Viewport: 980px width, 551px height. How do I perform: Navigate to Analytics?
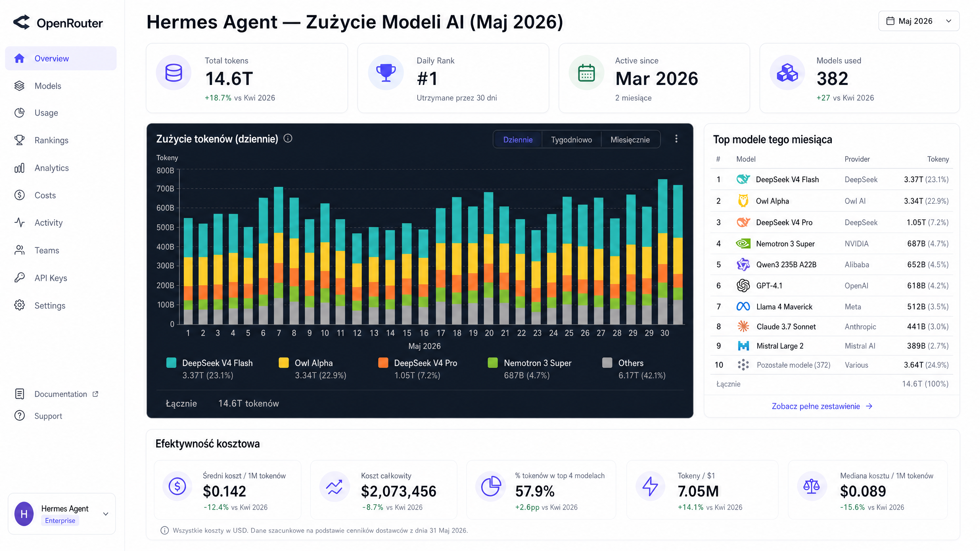point(61,168)
